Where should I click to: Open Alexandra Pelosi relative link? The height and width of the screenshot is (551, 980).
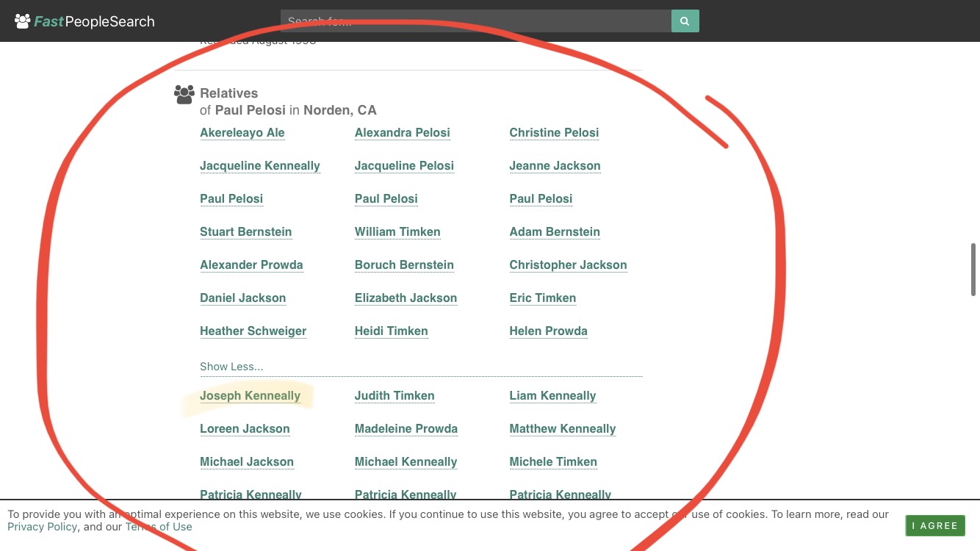coord(403,133)
